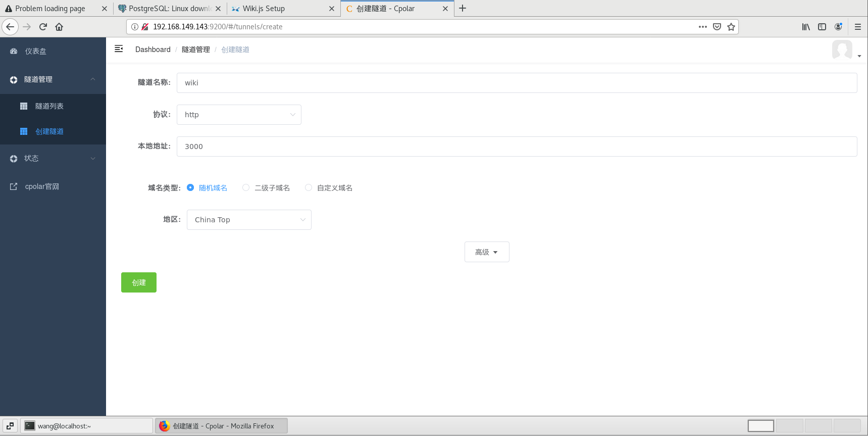The image size is (868, 436).
Task: Click the 本地地址 input field
Action: coord(517,147)
